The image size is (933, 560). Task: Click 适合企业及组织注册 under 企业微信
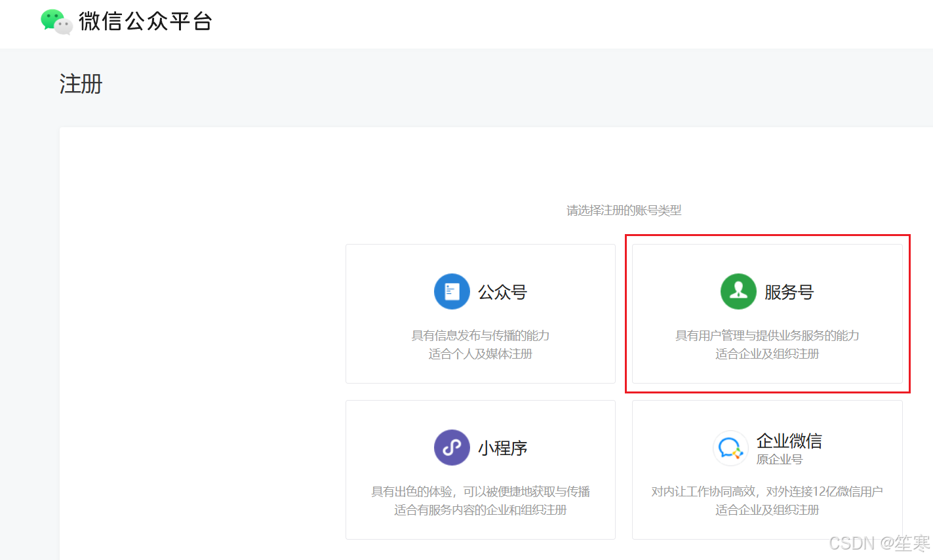click(x=767, y=510)
